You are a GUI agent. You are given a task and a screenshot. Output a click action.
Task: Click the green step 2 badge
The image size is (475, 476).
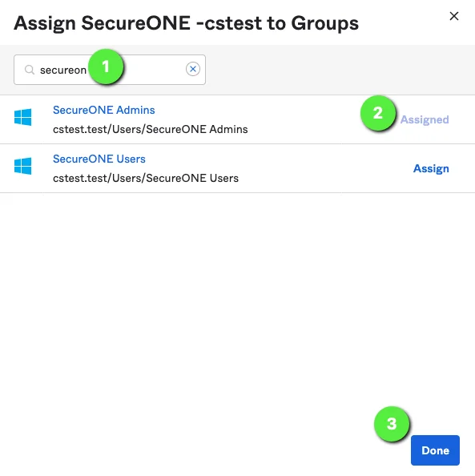click(x=378, y=113)
